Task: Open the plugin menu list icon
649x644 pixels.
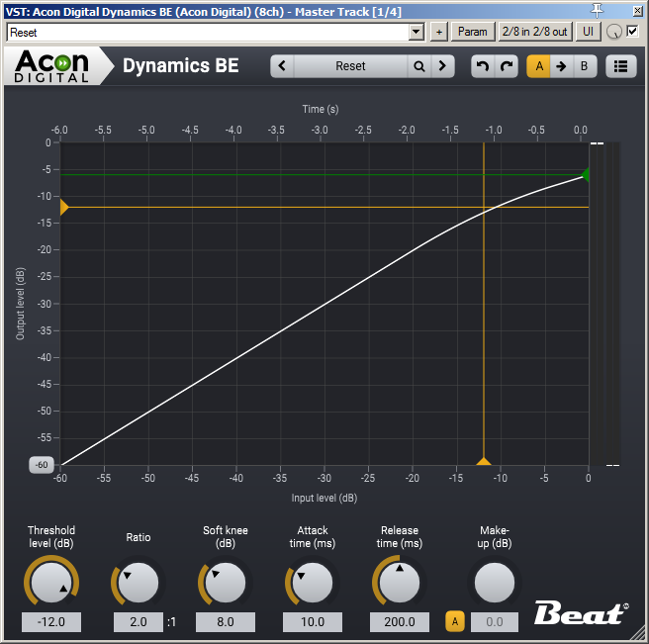Action: (620, 66)
